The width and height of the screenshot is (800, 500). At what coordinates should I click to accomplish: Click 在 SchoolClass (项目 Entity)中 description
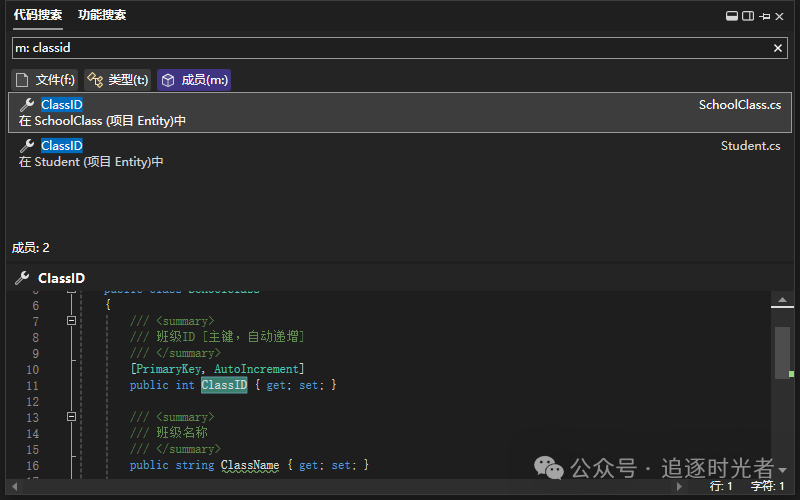point(102,121)
